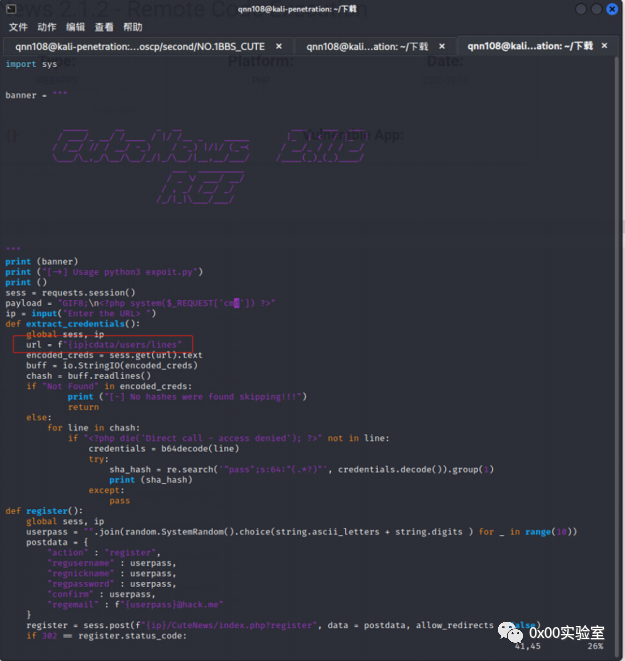Click 'for line in chash:' line
Viewport: 625px width, 661px height.
[x=94, y=428]
